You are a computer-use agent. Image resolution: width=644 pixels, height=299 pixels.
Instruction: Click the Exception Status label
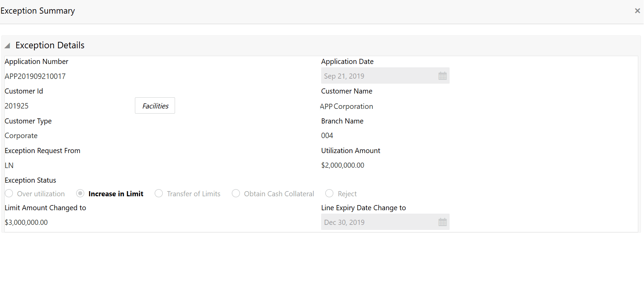point(30,180)
